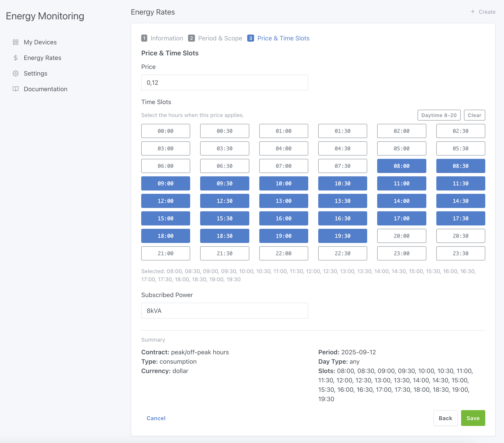Click the step 2 number badge
The height and width of the screenshot is (443, 504).
pyautogui.click(x=192, y=38)
